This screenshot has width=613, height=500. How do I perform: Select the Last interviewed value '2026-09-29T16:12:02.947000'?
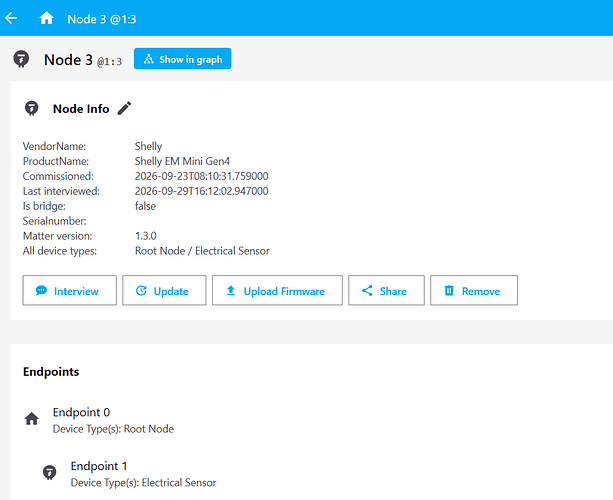pos(202,191)
